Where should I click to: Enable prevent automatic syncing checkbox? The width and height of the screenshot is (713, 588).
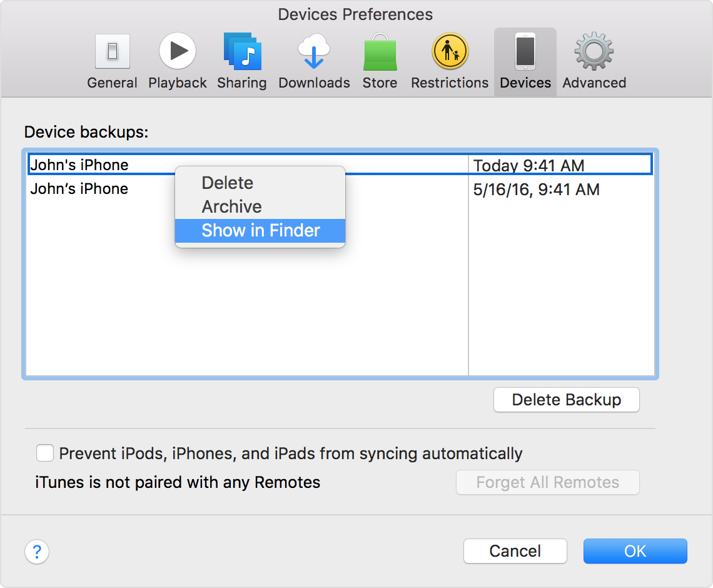(x=44, y=453)
